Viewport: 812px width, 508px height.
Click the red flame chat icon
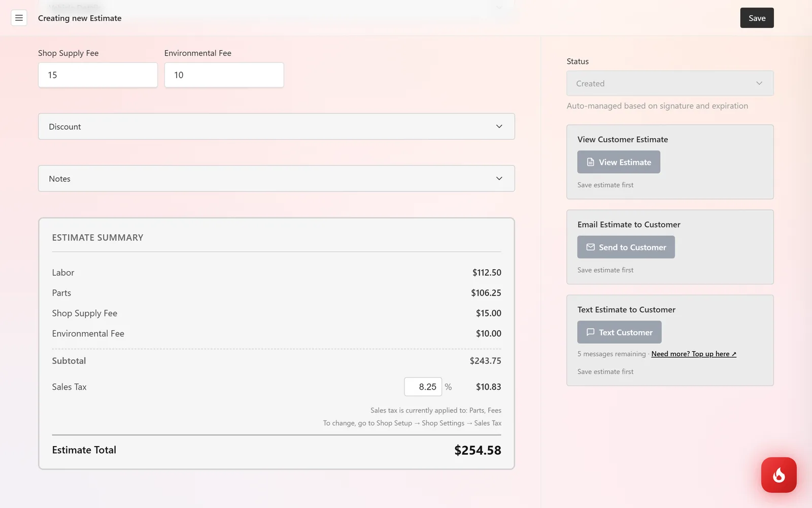[779, 475]
